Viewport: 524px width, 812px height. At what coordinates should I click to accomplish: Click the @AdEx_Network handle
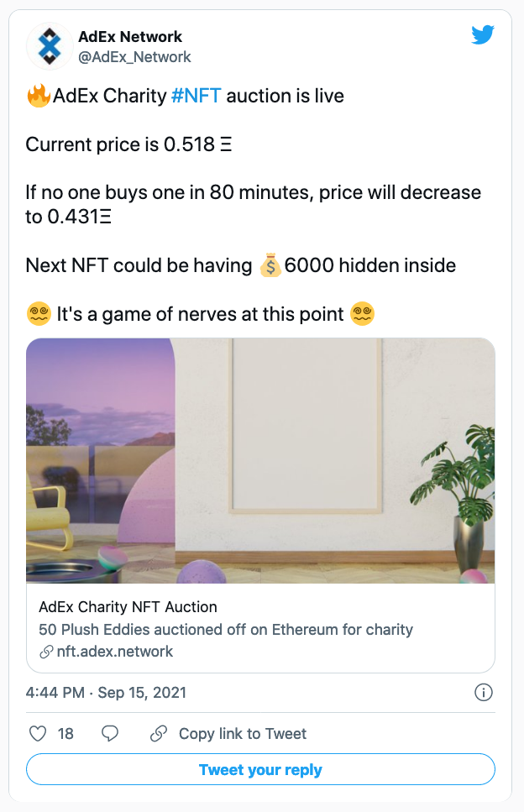tap(134, 57)
